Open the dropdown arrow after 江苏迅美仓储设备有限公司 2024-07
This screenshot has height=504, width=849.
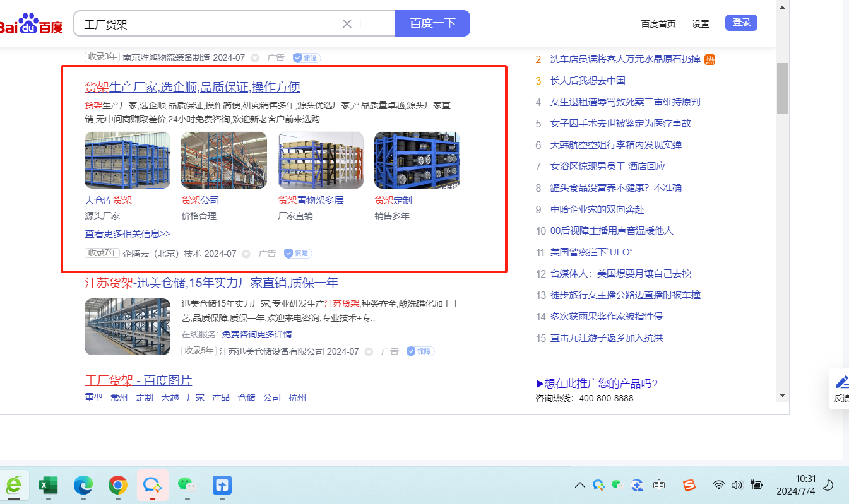(x=369, y=351)
